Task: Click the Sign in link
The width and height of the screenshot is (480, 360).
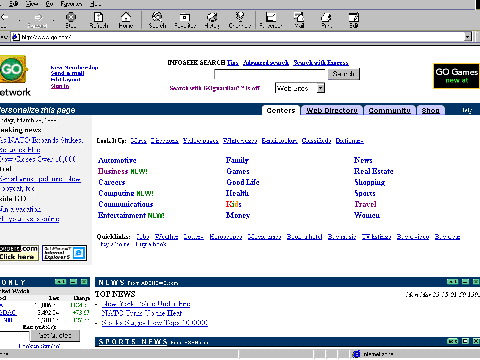Action: pos(60,86)
